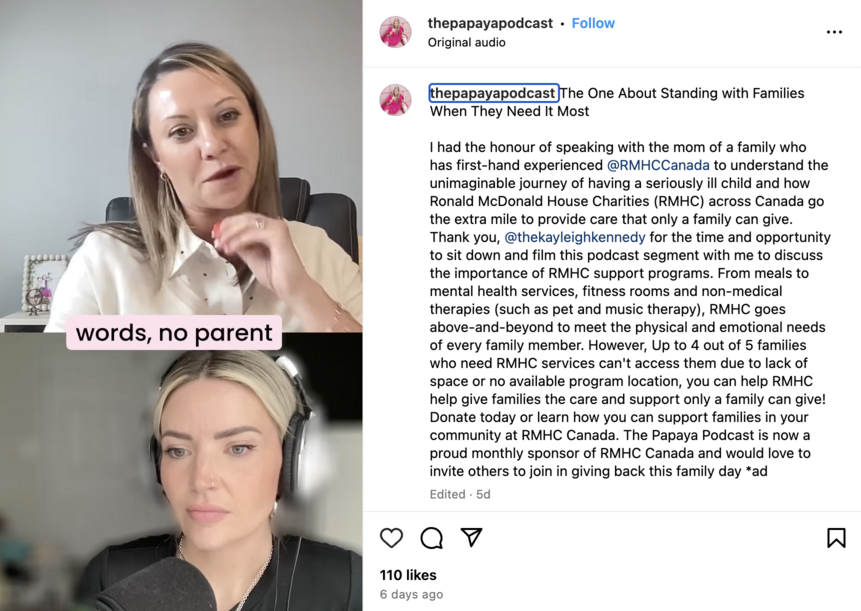
Task: Click the 'words, no parent' subtitle overlay
Action: click(x=174, y=333)
